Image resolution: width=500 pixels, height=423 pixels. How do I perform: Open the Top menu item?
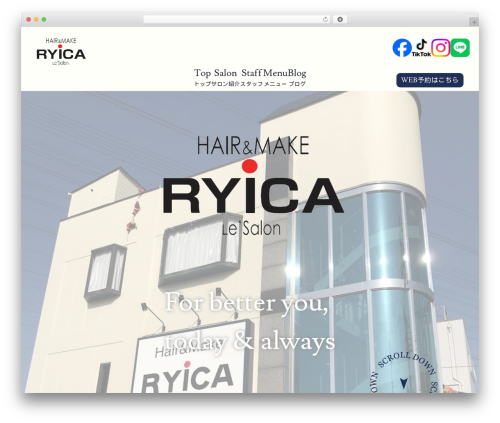202,77
